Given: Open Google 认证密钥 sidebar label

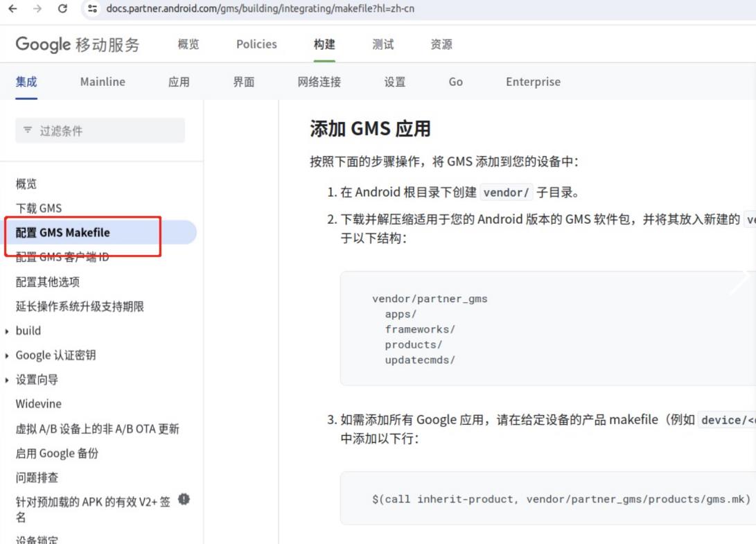Looking at the screenshot, I should click(55, 356).
